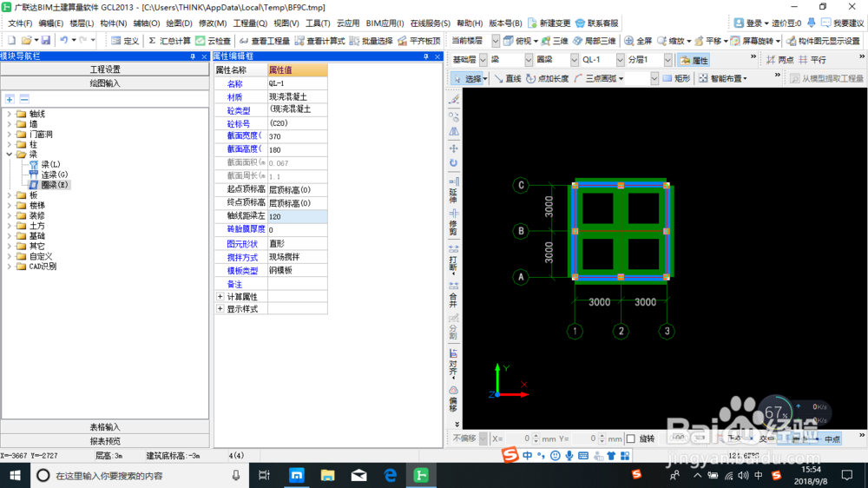Open the 楼层(L) menu
The height and width of the screenshot is (488, 868).
tap(82, 23)
